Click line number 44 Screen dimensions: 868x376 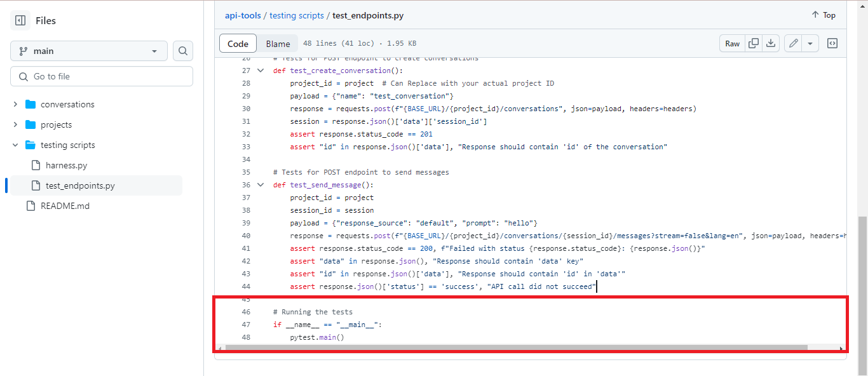tap(246, 286)
